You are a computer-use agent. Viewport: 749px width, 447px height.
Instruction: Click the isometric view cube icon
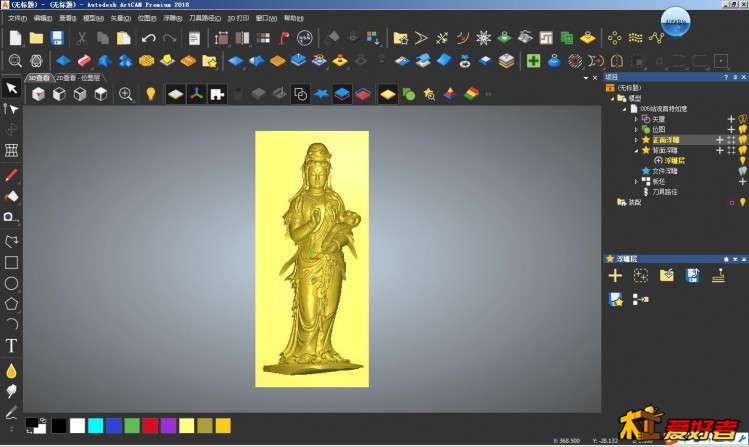coord(38,94)
